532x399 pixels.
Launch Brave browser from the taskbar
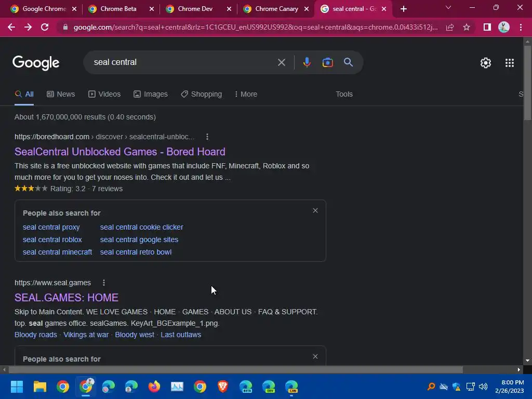(222, 387)
